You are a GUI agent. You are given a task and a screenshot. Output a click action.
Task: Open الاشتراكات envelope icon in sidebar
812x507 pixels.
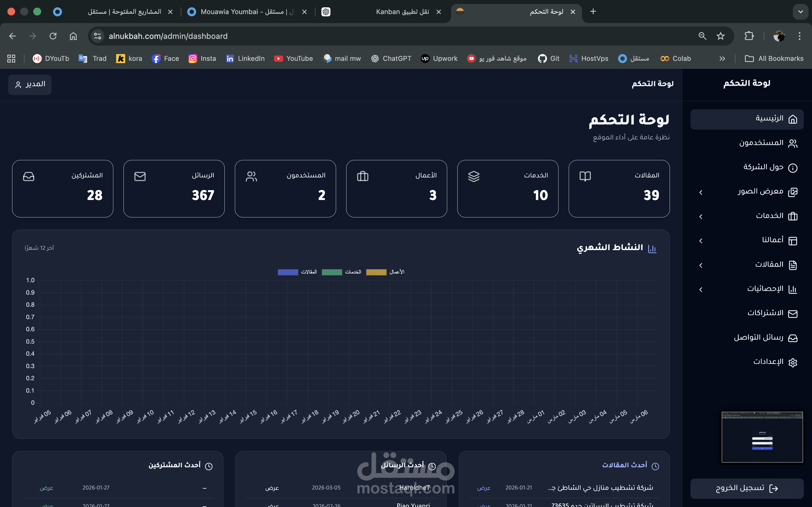[793, 313]
